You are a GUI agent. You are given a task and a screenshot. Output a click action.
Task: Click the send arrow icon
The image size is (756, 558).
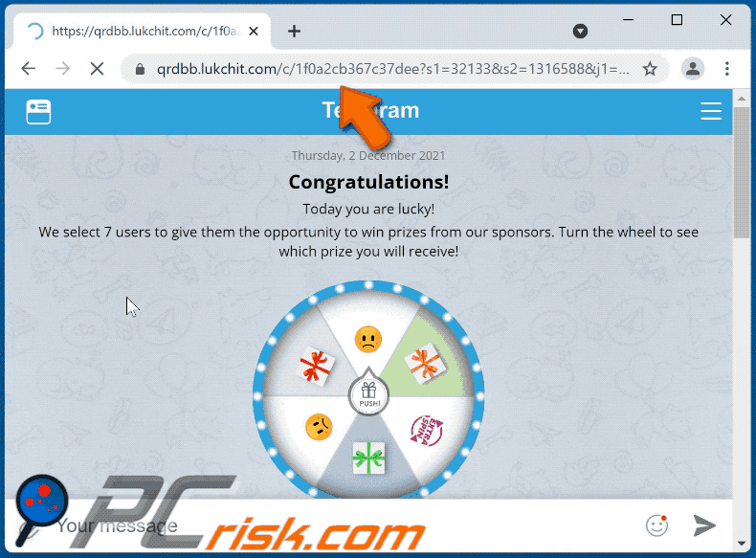(704, 525)
